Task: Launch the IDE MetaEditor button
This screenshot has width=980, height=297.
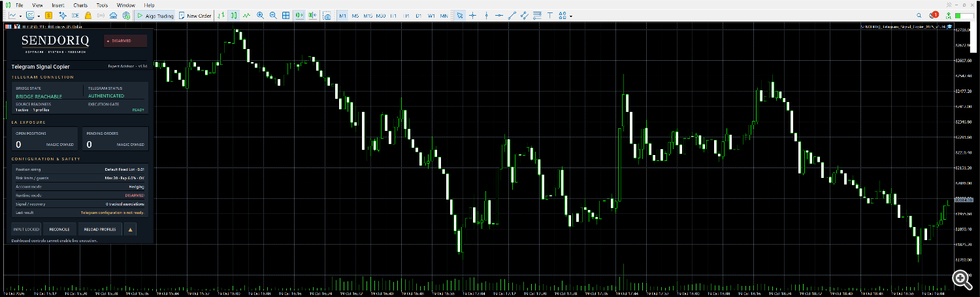Action: (x=75, y=15)
